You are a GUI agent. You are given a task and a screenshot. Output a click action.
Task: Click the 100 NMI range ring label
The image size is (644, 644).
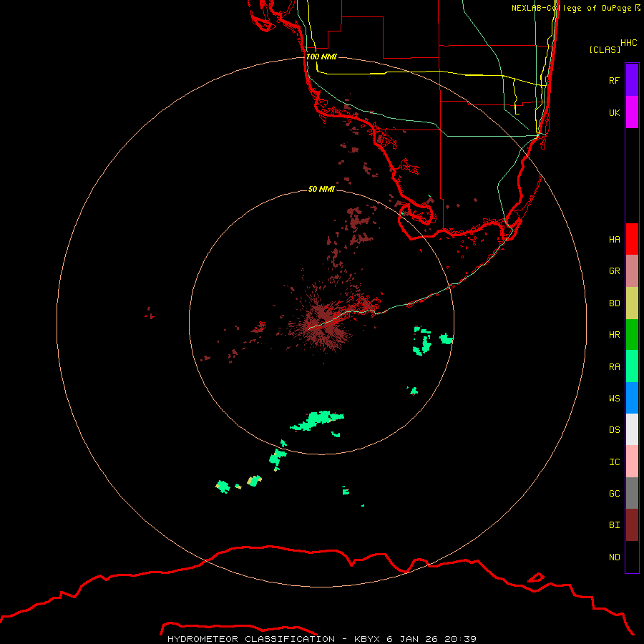pyautogui.click(x=321, y=57)
